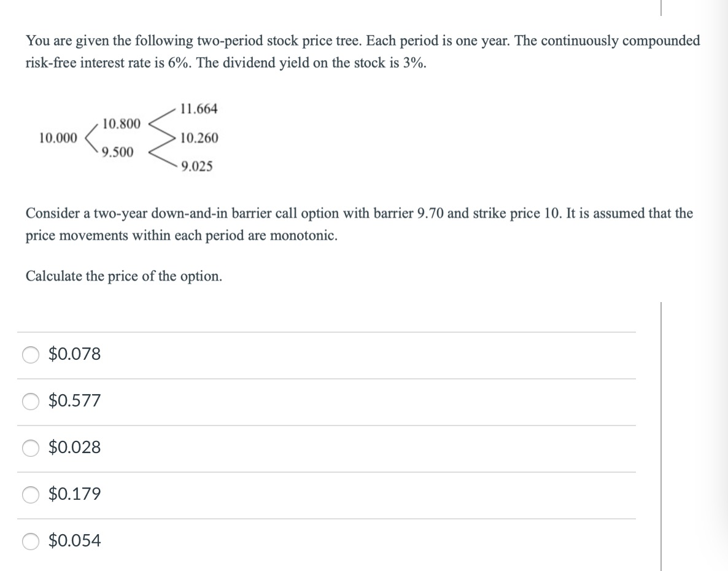The width and height of the screenshot is (728, 571).
Task: Click the $0.028 answer text
Action: (x=74, y=448)
